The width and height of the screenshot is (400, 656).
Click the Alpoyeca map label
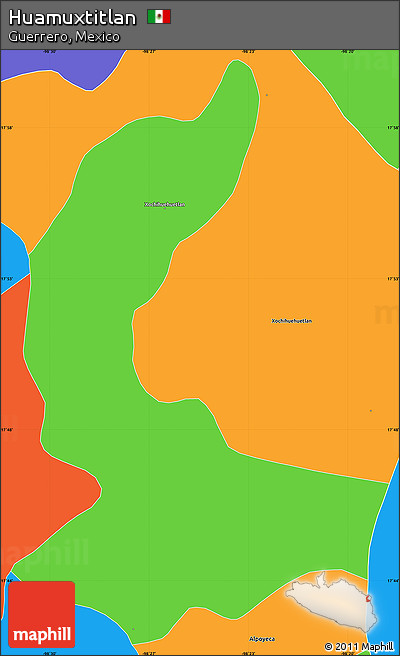[262, 639]
